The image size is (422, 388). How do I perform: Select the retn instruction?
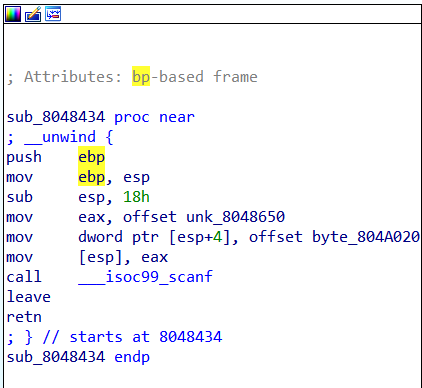(24, 317)
